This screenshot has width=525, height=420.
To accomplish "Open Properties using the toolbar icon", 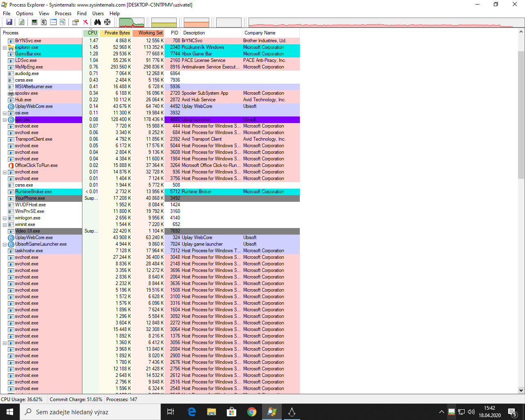I will (x=75, y=22).
